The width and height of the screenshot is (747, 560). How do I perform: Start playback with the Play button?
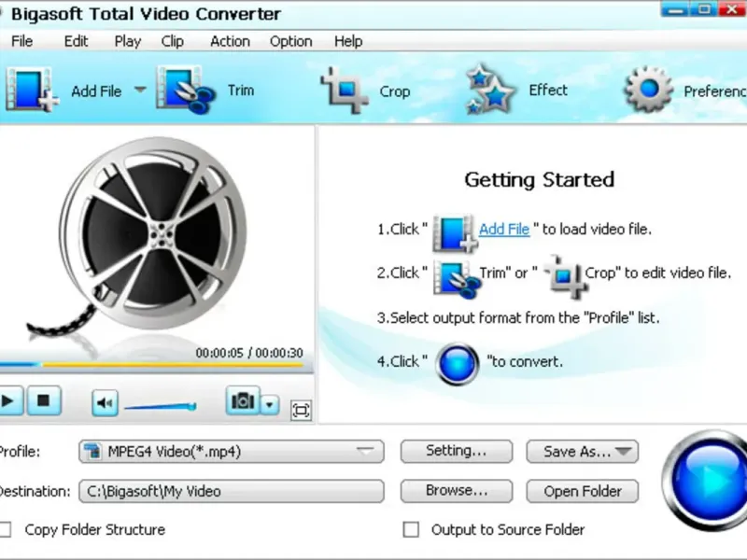[9, 401]
